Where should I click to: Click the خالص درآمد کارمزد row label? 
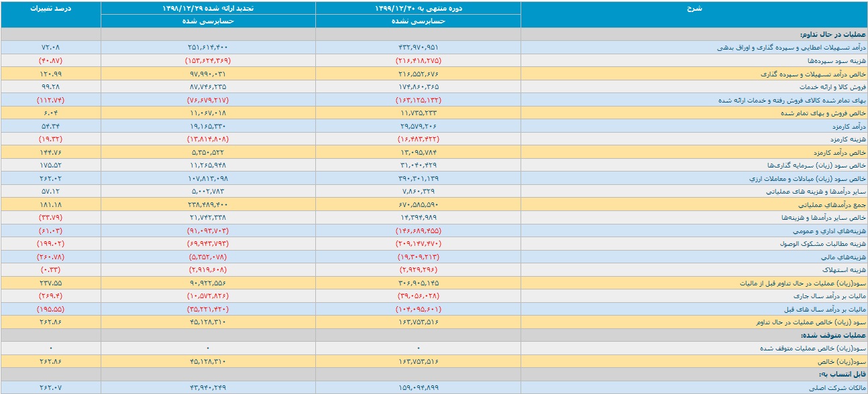point(840,153)
